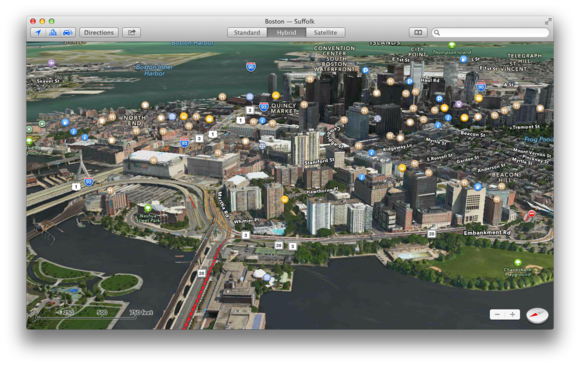Click the Quincy Market label
This screenshot has width=580, height=366.
pos(284,108)
